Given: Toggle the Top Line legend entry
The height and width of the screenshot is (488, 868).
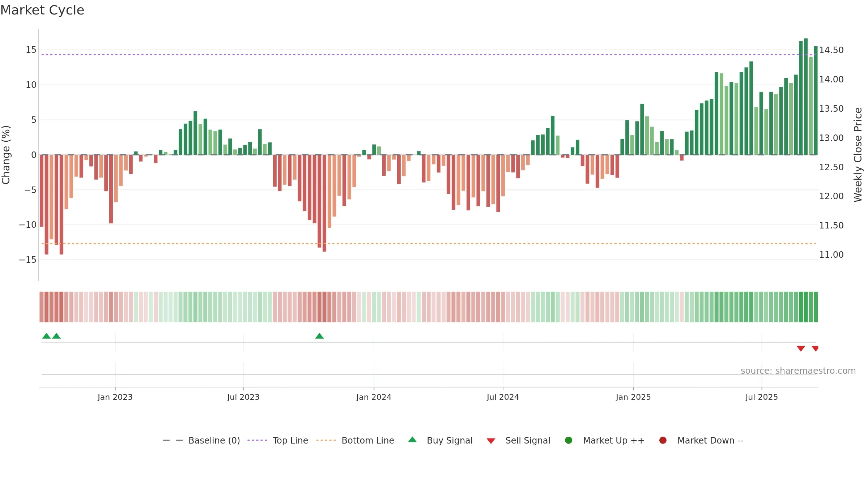Looking at the screenshot, I should [x=278, y=440].
